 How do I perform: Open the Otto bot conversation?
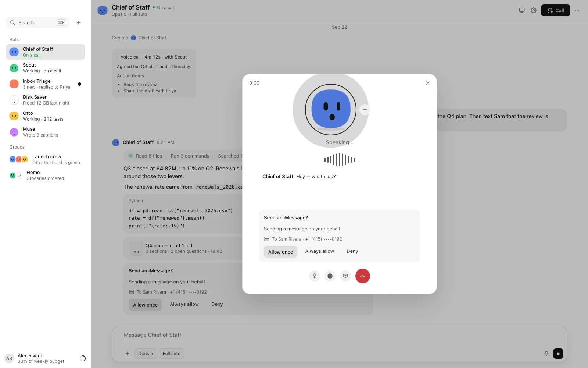(45, 116)
